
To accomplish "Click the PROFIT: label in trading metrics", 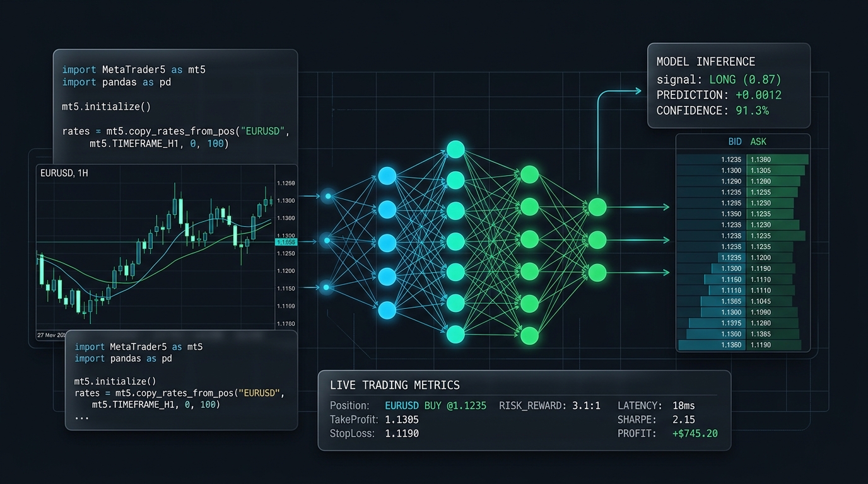I will [637, 434].
